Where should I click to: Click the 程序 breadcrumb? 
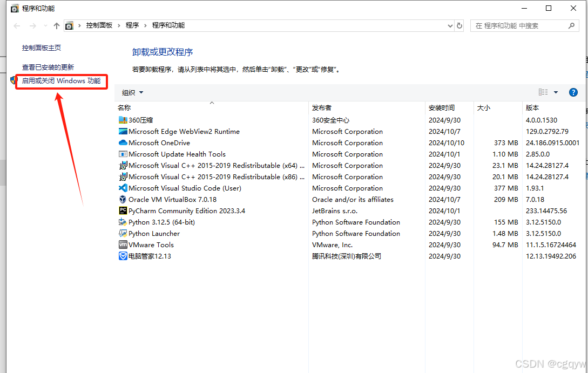click(x=132, y=25)
